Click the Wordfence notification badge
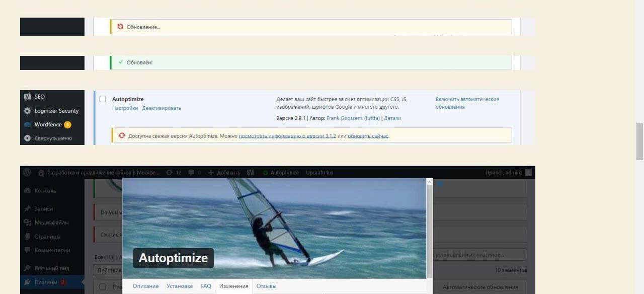The height and width of the screenshot is (294, 644). [67, 125]
